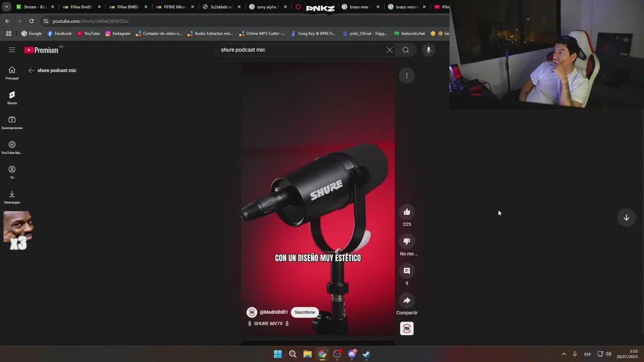Reload the page in the browser
The image size is (644, 362).
point(31,21)
